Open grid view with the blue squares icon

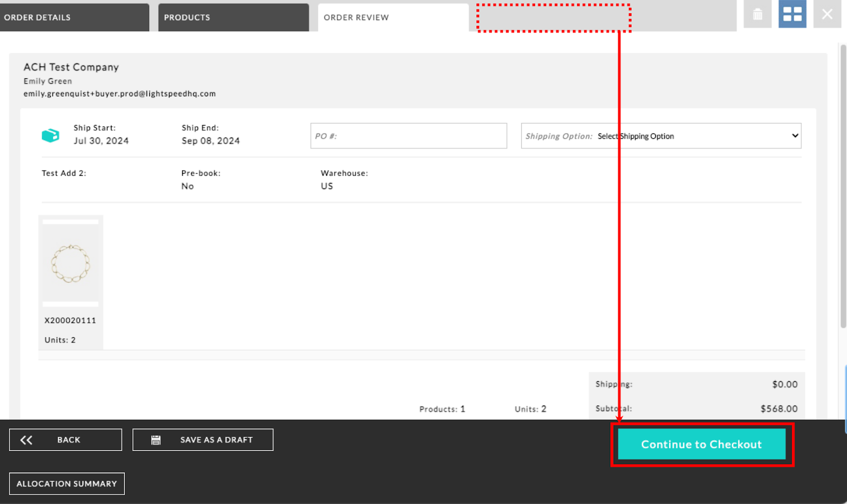pos(791,14)
